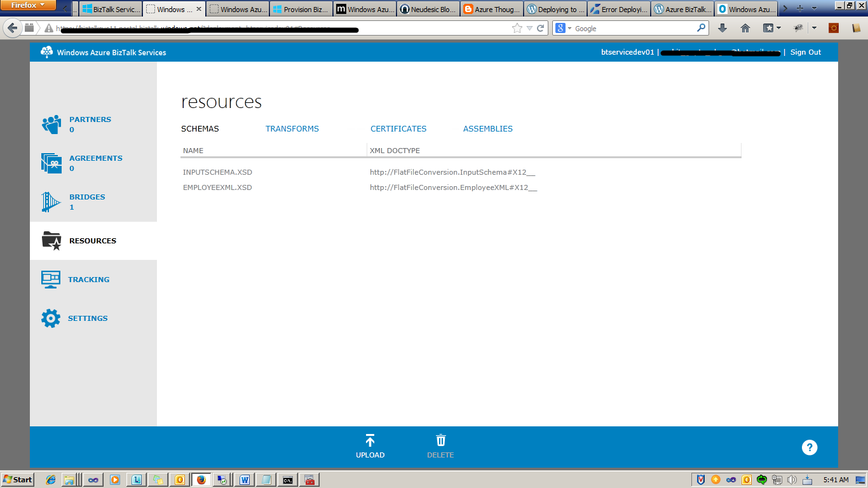The width and height of the screenshot is (868, 488).
Task: Show the list-all-tabs dropdown arrow
Action: pyautogui.click(x=813, y=9)
